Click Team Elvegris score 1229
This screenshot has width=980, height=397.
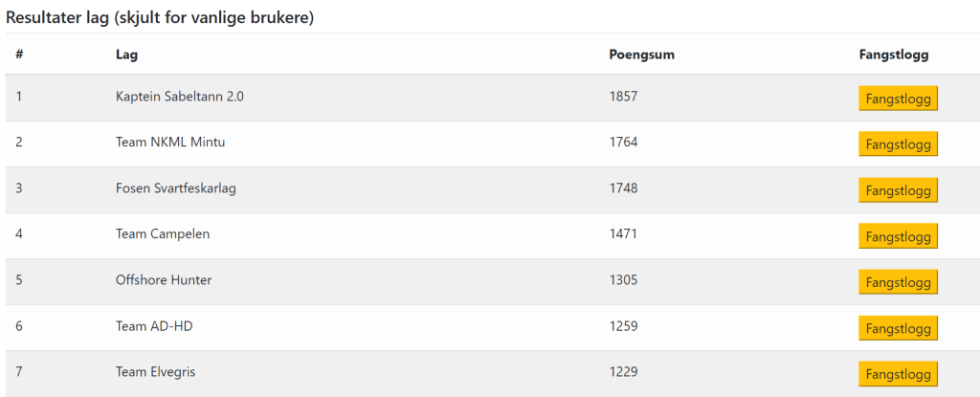(623, 372)
